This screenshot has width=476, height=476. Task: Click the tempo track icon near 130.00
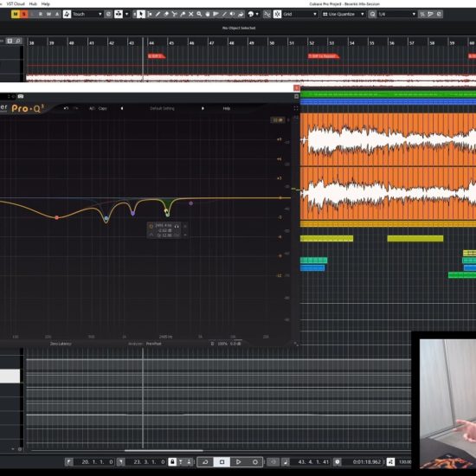tap(390, 462)
